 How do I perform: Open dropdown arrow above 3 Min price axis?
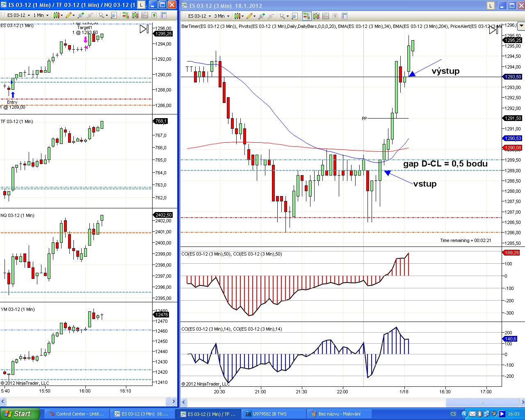pyautogui.click(x=521, y=25)
